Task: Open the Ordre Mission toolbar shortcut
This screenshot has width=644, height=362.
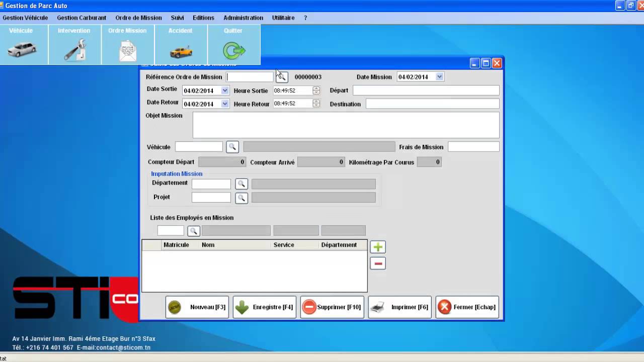Action: tap(128, 45)
